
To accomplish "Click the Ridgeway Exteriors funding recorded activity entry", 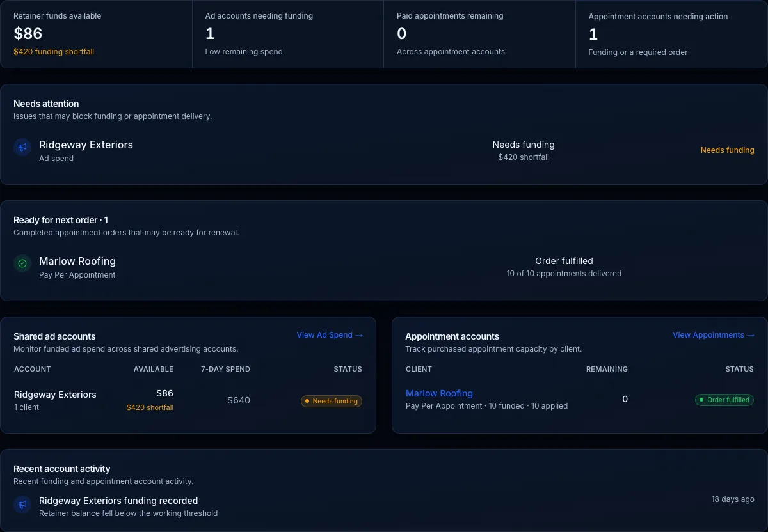I will [384, 506].
